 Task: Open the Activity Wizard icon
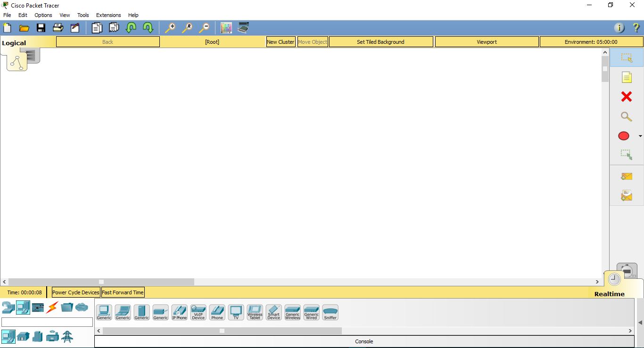point(75,28)
